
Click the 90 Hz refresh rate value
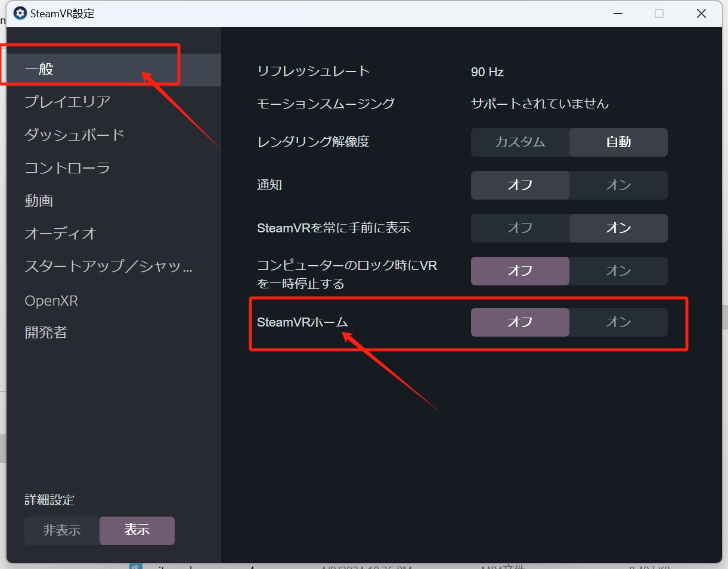coord(487,72)
